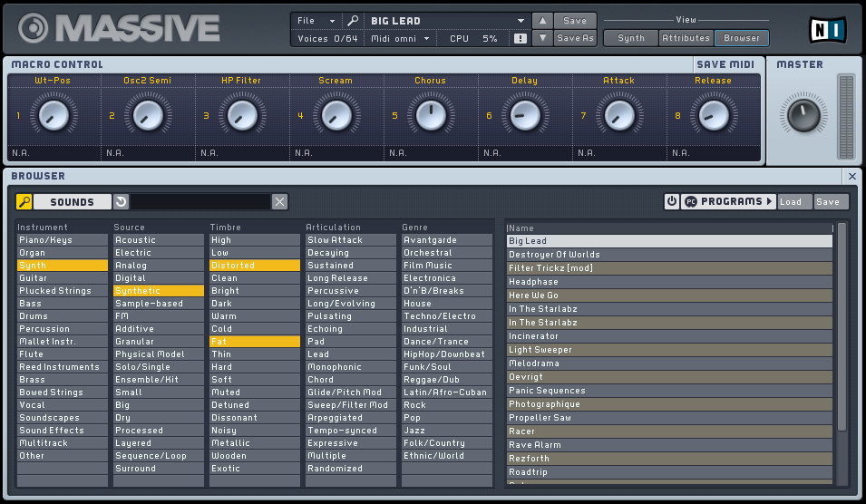The image size is (866, 504).
Task: Enable the Bass instrument attribute
Action: coord(63,304)
